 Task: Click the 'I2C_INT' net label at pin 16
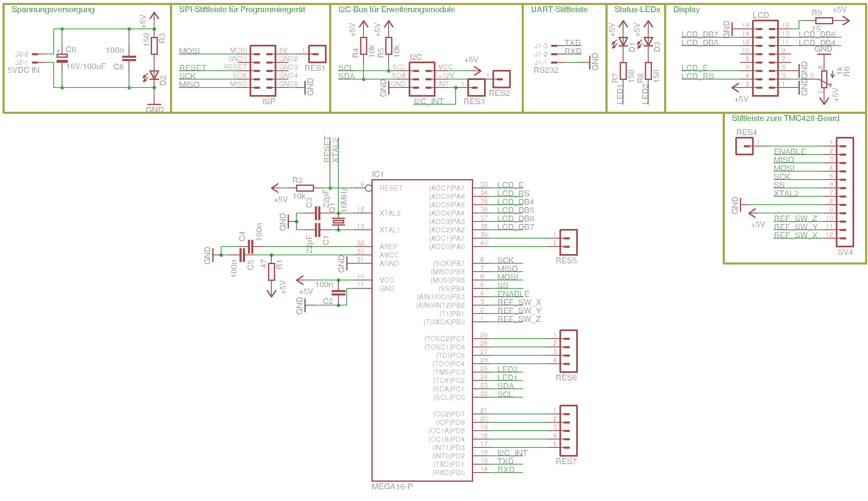pos(512,453)
